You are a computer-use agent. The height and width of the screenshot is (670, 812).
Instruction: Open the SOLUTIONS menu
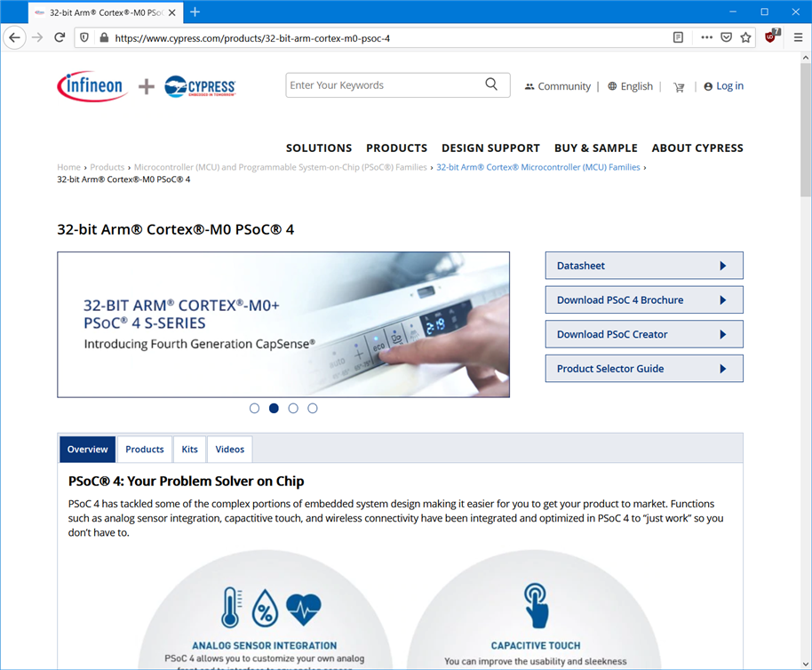point(319,148)
